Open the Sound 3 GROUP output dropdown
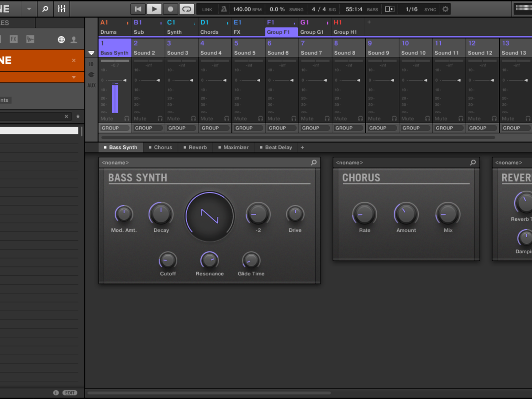The image size is (532, 399). pyautogui.click(x=182, y=128)
